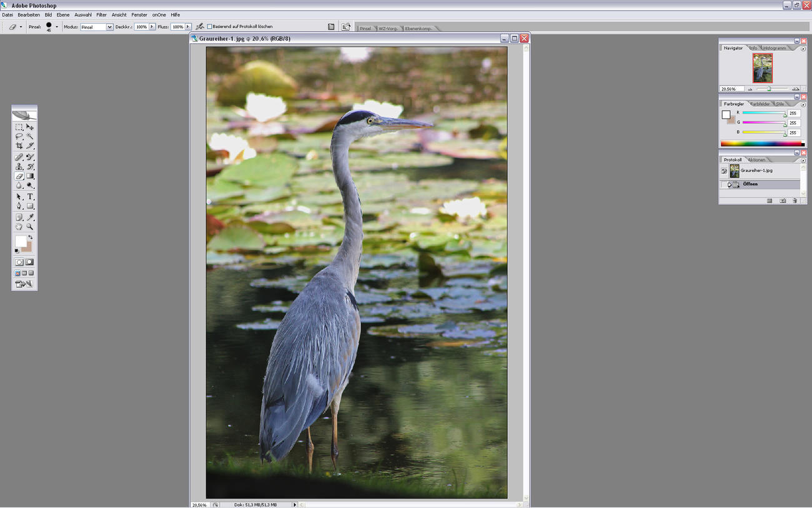Select the Eraser tool in toolbox
This screenshot has width=812, height=508.
click(19, 176)
